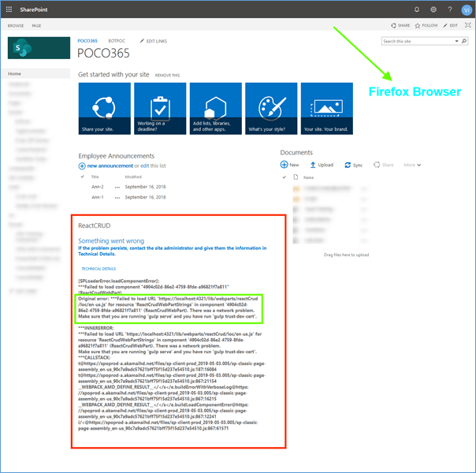Sort documents by Name column
Viewport: 476px width, 473px height.
click(x=308, y=177)
